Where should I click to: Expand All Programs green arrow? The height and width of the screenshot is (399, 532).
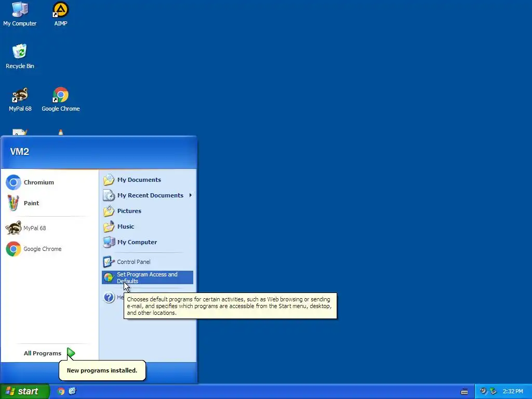(x=71, y=353)
